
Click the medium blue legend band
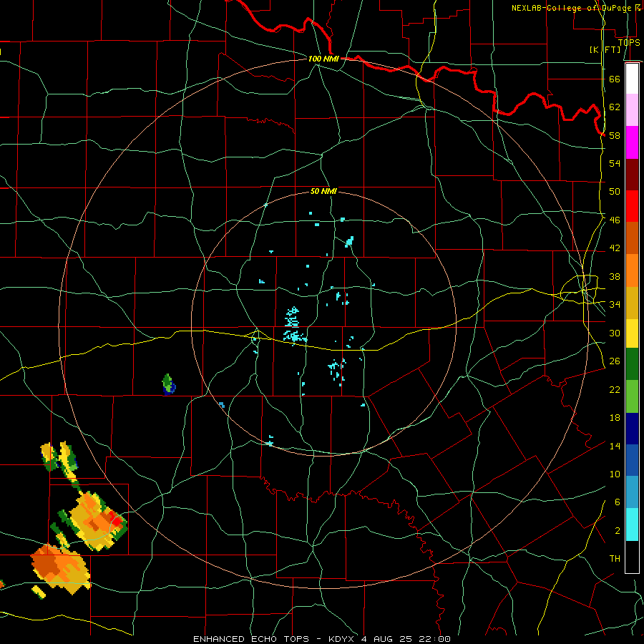632,460
